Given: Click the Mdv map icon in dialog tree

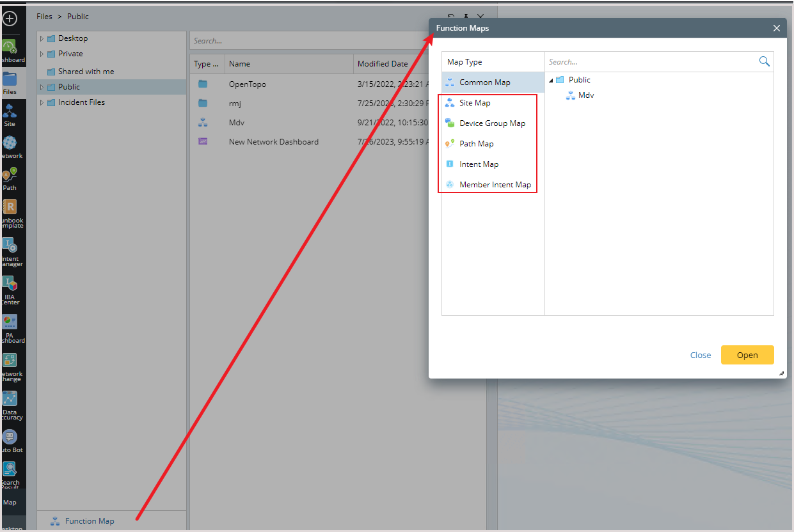Looking at the screenshot, I should (571, 95).
